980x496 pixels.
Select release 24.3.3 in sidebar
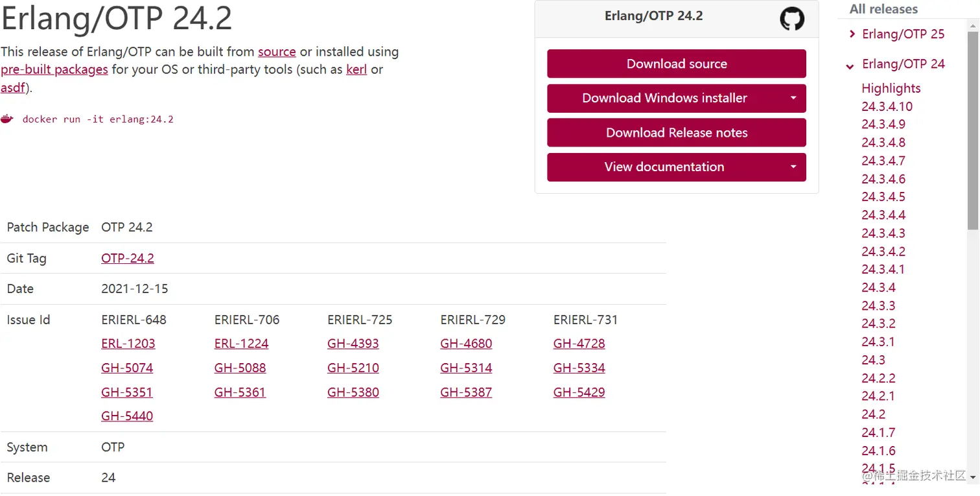click(x=878, y=305)
